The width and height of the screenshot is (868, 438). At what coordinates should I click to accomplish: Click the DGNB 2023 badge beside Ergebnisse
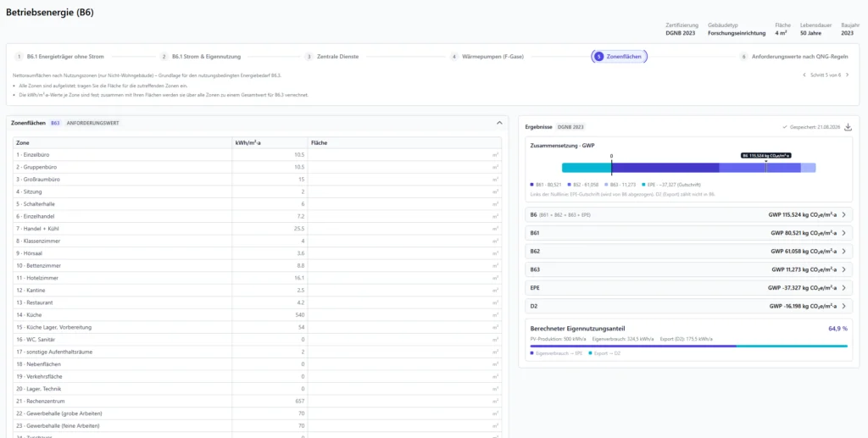coord(570,126)
